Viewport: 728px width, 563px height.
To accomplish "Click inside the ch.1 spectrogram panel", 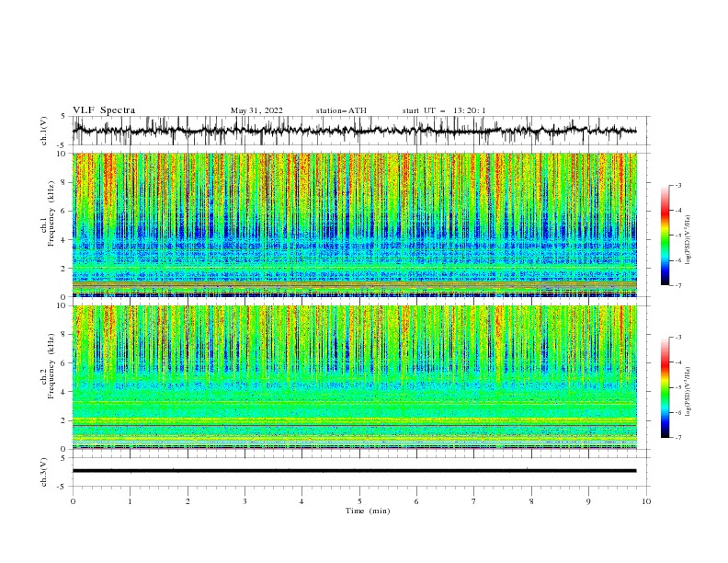I will (x=354, y=224).
